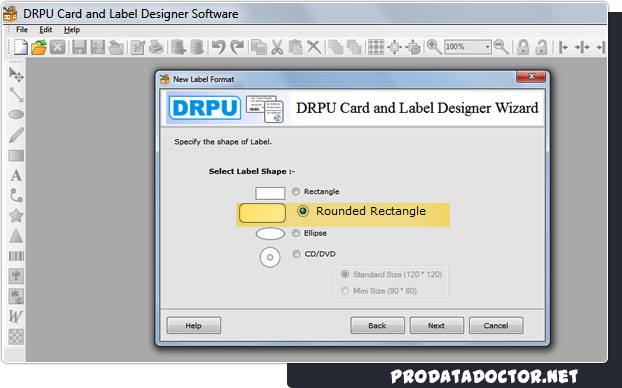Choose the CD/DVD label shape
This screenshot has height=388, width=622.
pos(296,254)
